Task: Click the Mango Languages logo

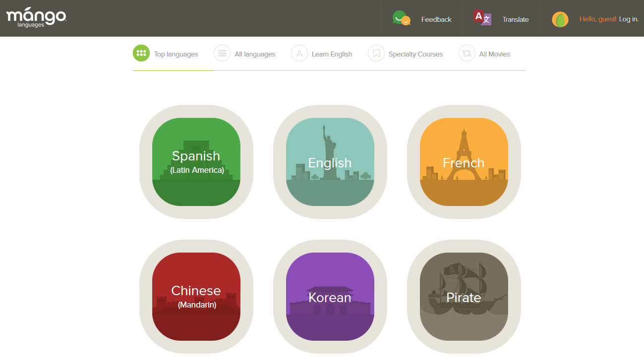Action: coord(36,18)
